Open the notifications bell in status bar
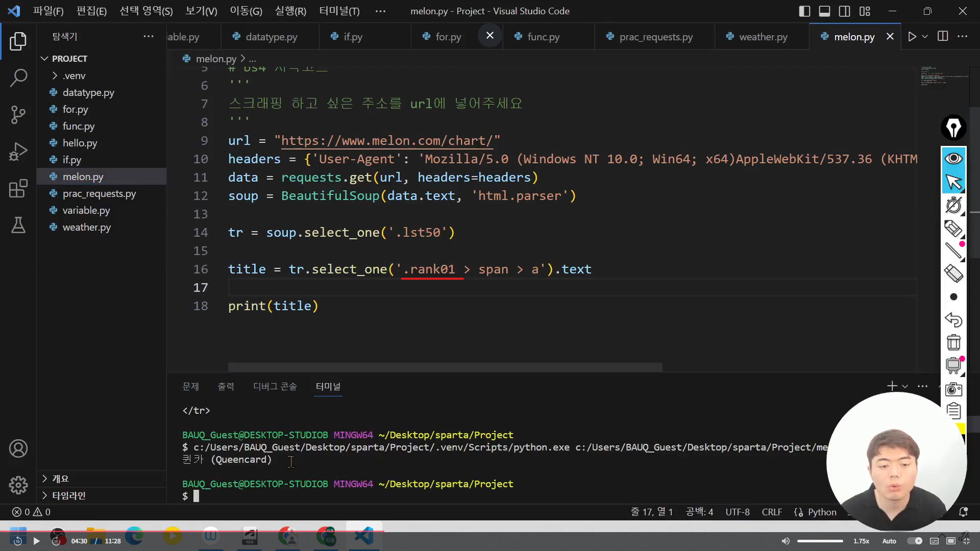Image resolution: width=980 pixels, height=551 pixels. point(964,512)
